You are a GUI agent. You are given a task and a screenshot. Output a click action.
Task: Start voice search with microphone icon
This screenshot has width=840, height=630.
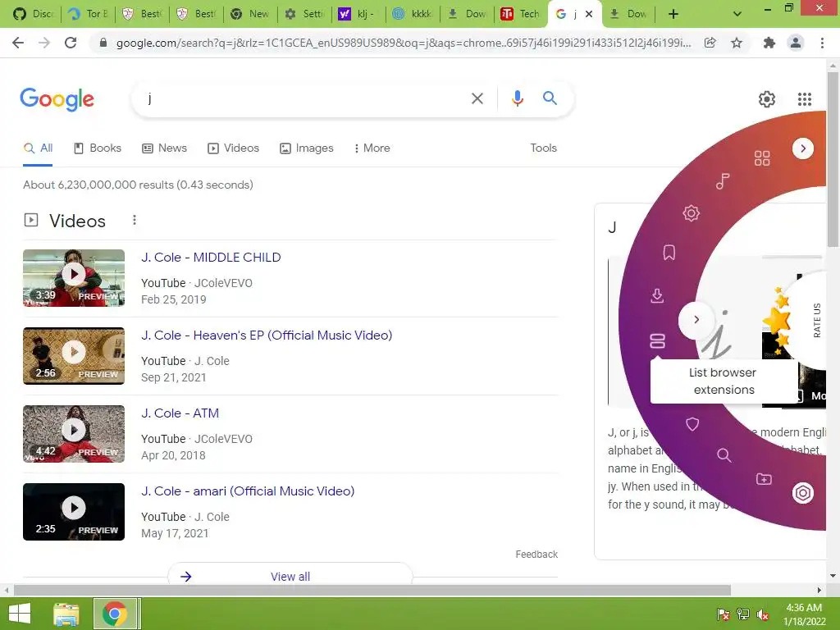tap(517, 98)
